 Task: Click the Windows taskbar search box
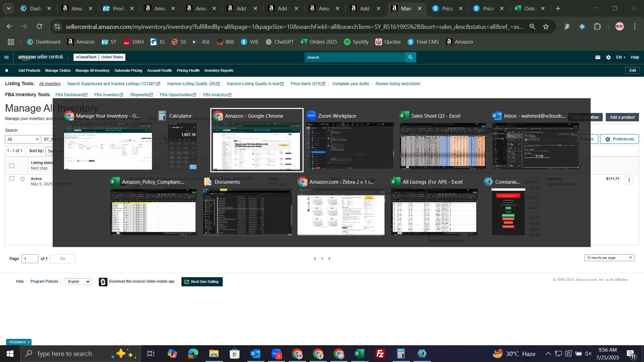[80, 354]
